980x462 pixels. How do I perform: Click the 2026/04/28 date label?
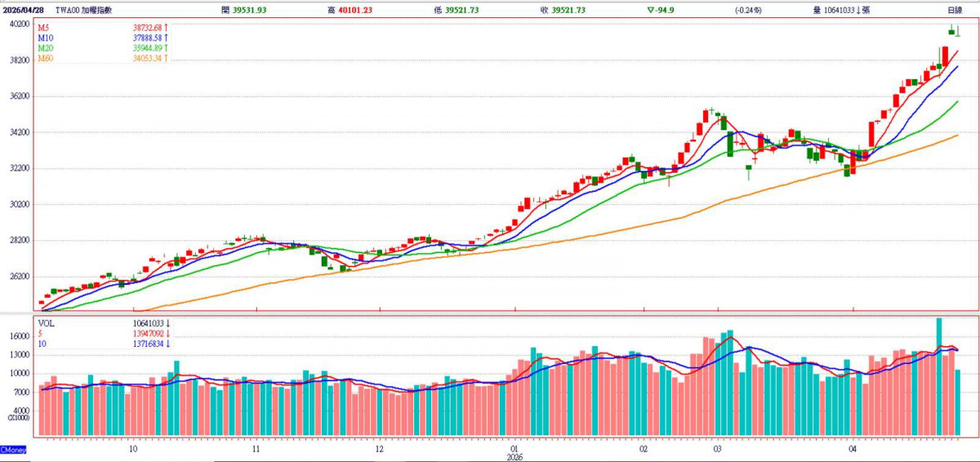point(21,10)
